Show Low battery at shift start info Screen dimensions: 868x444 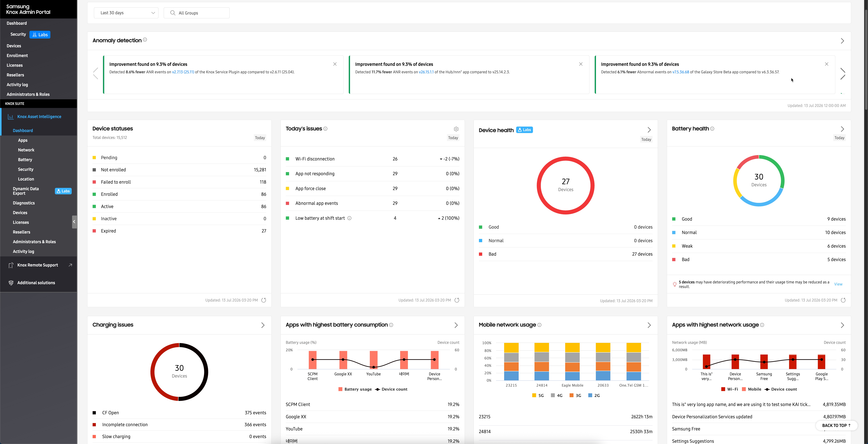[x=349, y=218]
